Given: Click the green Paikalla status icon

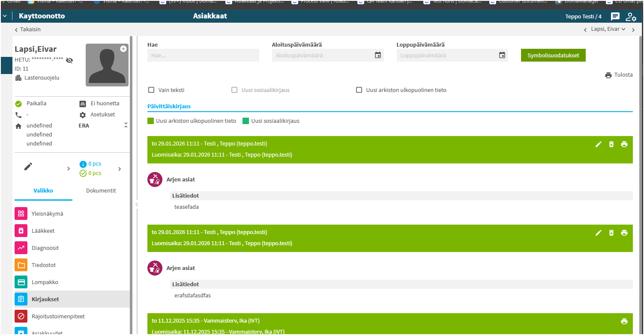Looking at the screenshot, I should tap(18, 104).
